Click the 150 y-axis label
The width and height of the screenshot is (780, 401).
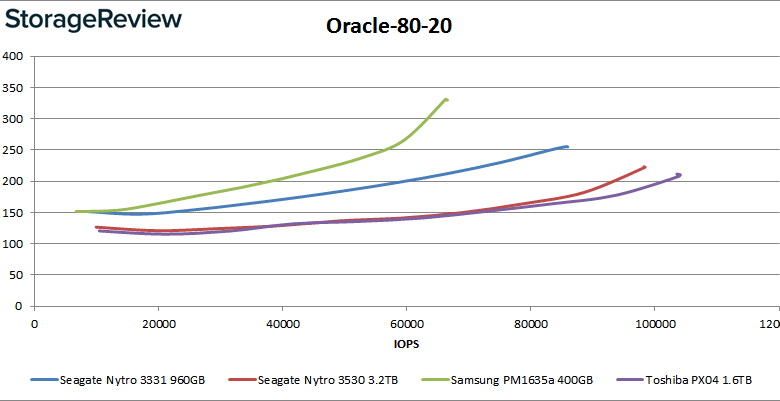(12, 212)
